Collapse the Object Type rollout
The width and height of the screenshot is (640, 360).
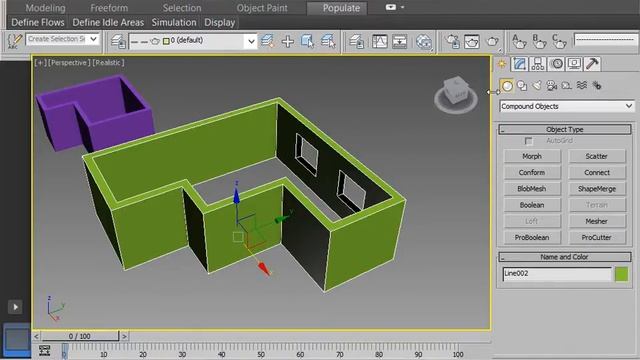564,129
